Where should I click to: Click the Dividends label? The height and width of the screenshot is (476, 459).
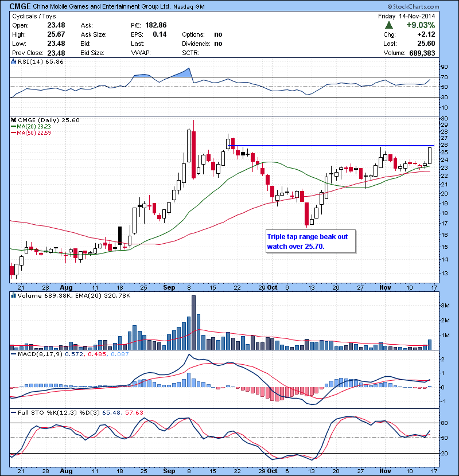point(196,44)
